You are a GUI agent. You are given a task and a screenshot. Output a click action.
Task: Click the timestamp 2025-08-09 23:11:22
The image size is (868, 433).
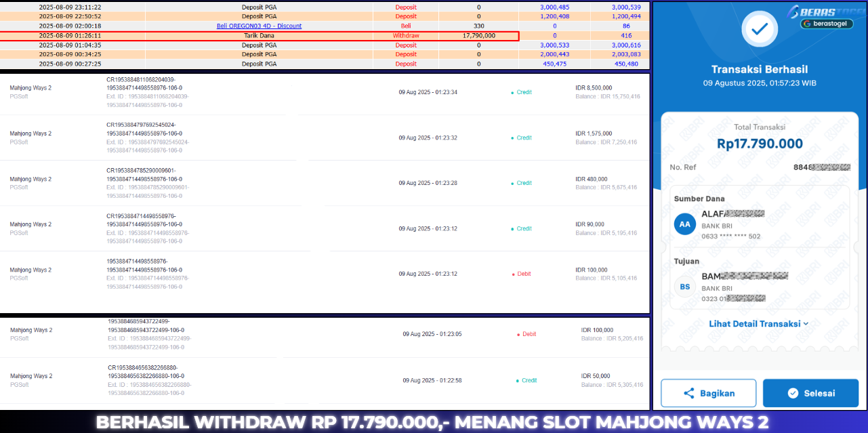tap(70, 7)
